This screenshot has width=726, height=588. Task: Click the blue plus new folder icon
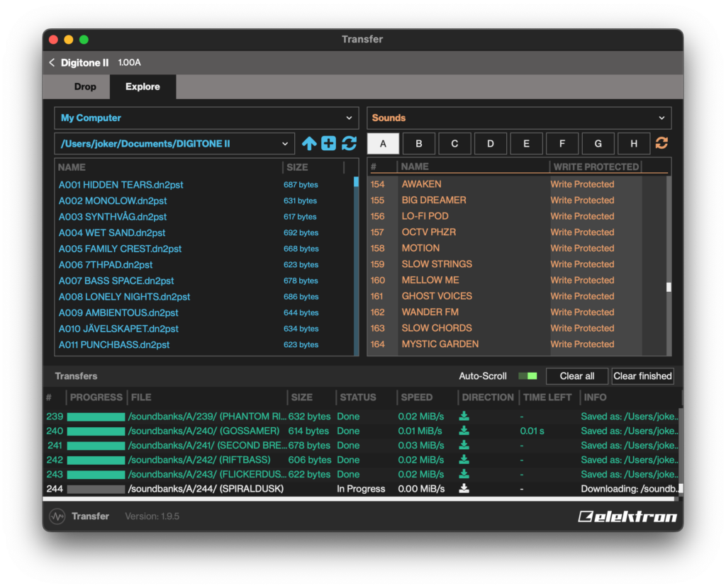tap(329, 143)
